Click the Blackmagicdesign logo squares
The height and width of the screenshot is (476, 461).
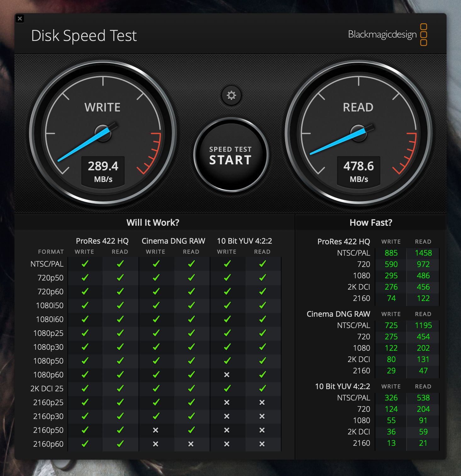coord(424,35)
